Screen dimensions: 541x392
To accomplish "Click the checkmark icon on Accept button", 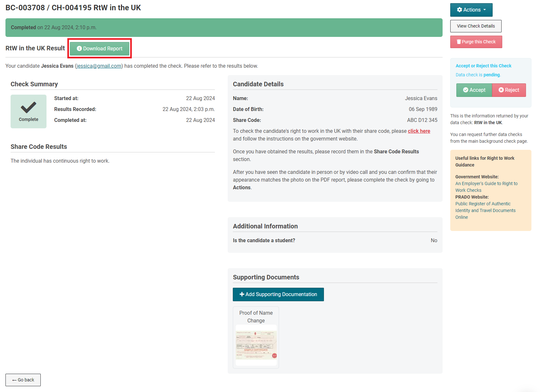I will pyautogui.click(x=466, y=90).
